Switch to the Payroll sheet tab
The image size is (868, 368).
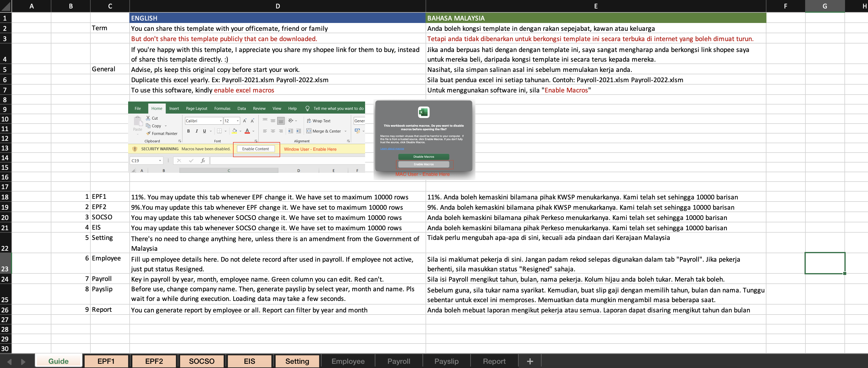click(399, 361)
